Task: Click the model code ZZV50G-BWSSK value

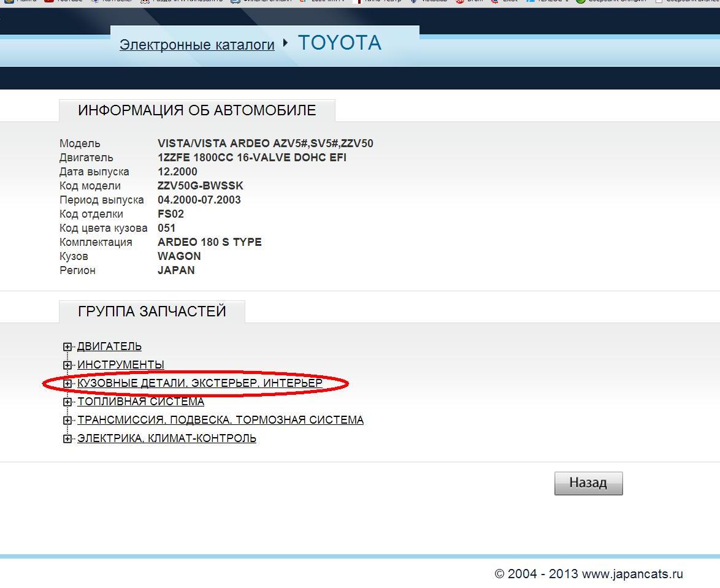Action: [x=201, y=186]
